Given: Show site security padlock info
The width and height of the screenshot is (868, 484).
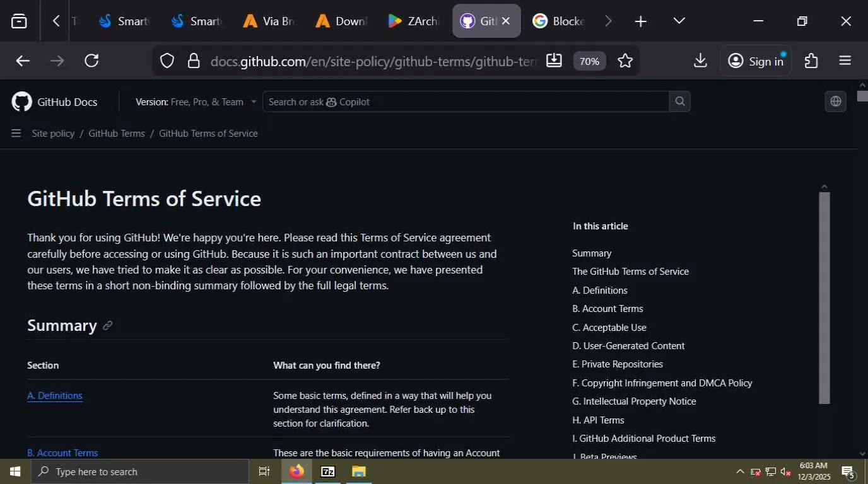Looking at the screenshot, I should [x=194, y=60].
